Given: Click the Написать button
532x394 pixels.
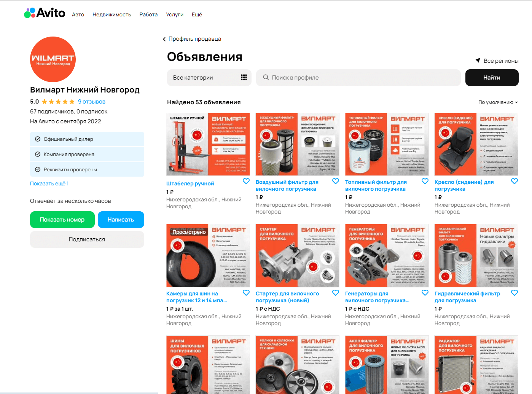Looking at the screenshot, I should tap(121, 220).
